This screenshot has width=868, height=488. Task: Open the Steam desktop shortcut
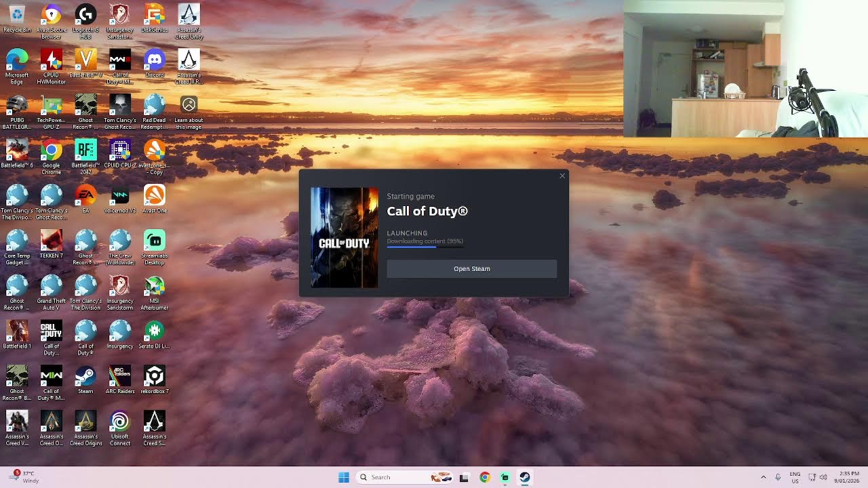tap(85, 380)
